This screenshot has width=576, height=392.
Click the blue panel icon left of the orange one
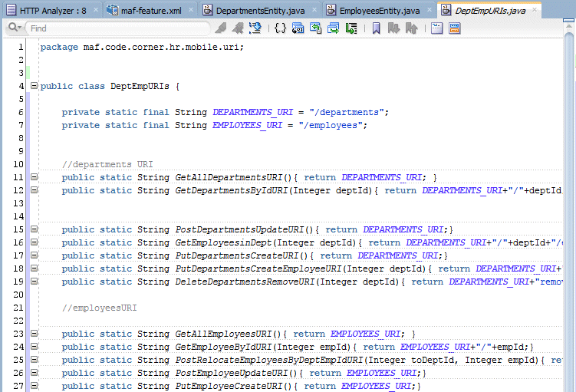(436, 28)
